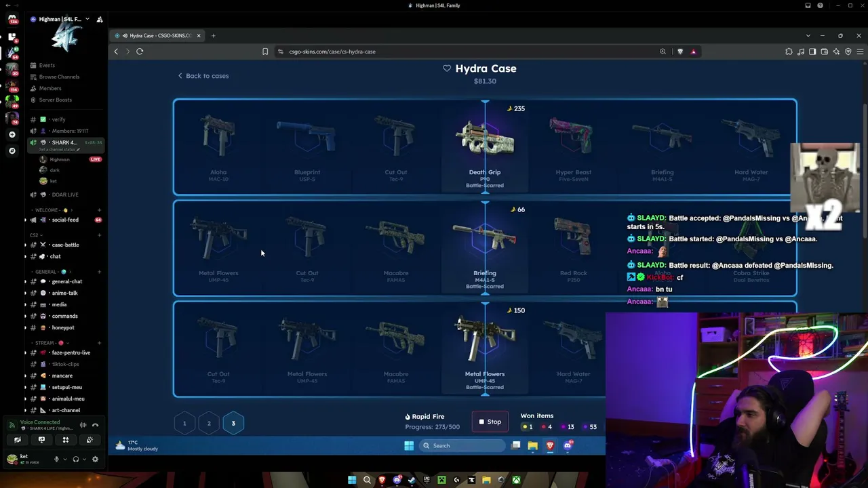Open the Xbox app in taskbar
Image resolution: width=868 pixels, height=488 pixels.
[x=516, y=481]
